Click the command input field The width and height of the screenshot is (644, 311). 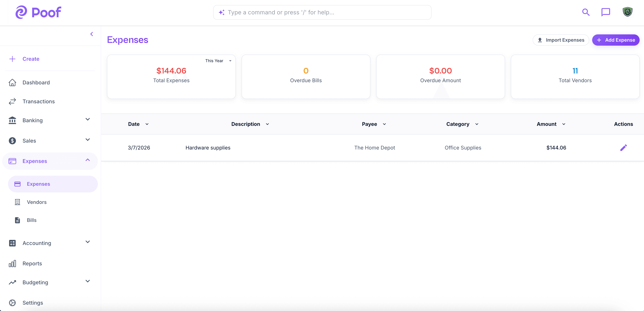(322, 12)
